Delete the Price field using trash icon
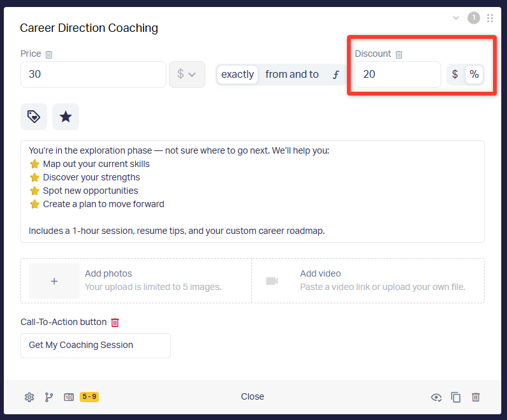Image resolution: width=507 pixels, height=420 pixels. click(49, 55)
